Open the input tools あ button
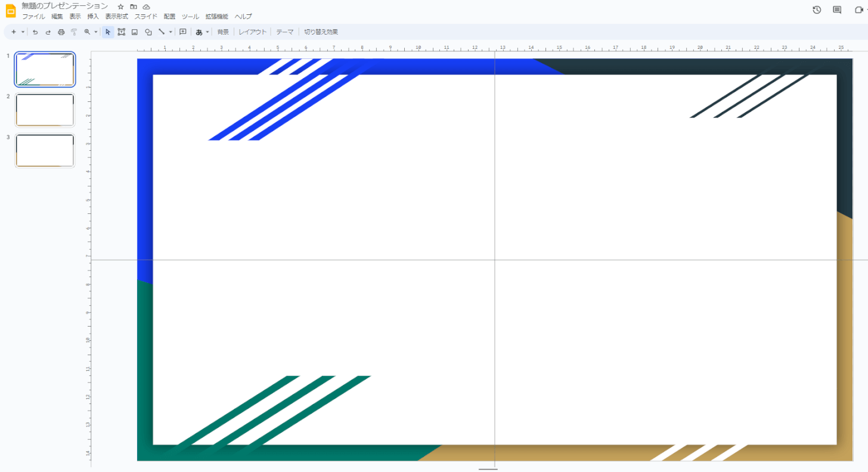The height and width of the screenshot is (472, 868). 199,32
